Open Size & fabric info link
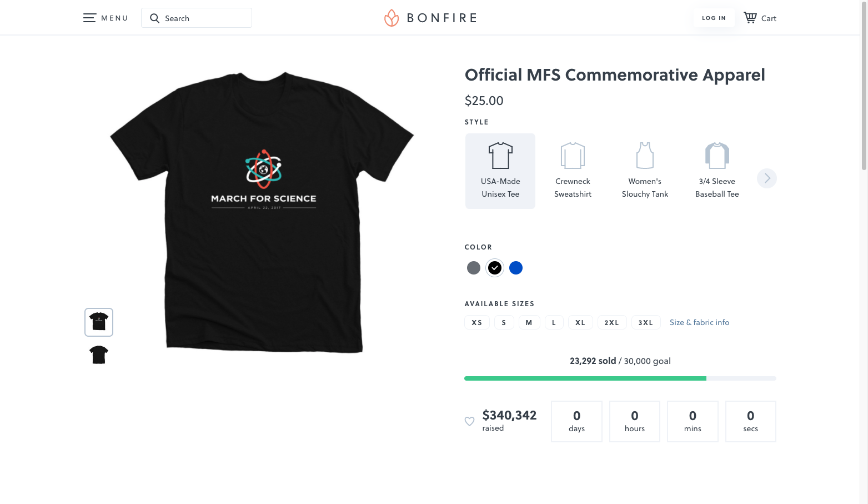This screenshot has width=868, height=504. [x=699, y=322]
